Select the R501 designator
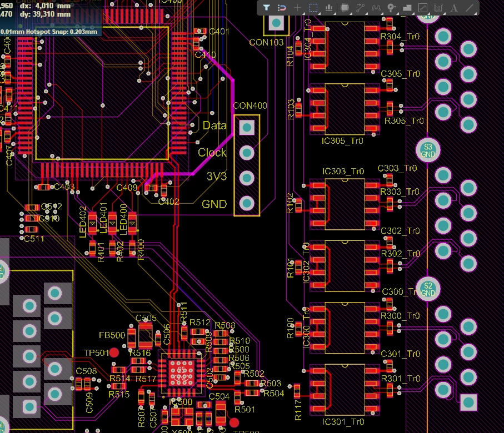Screen dimensions: 504x433 tap(244, 410)
